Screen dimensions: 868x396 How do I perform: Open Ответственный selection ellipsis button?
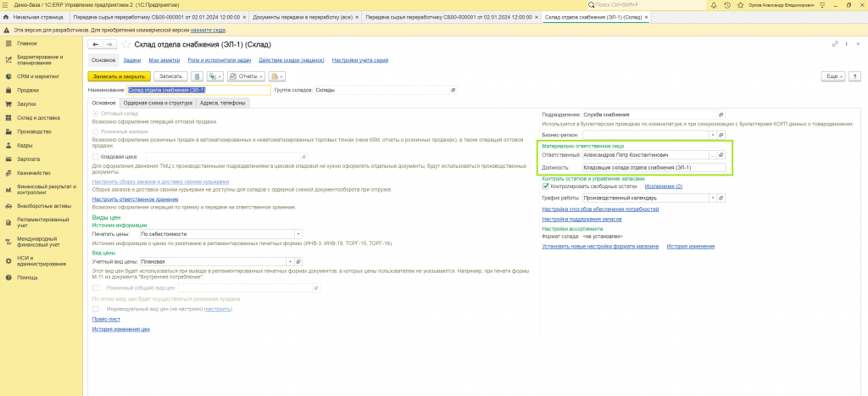pyautogui.click(x=712, y=155)
